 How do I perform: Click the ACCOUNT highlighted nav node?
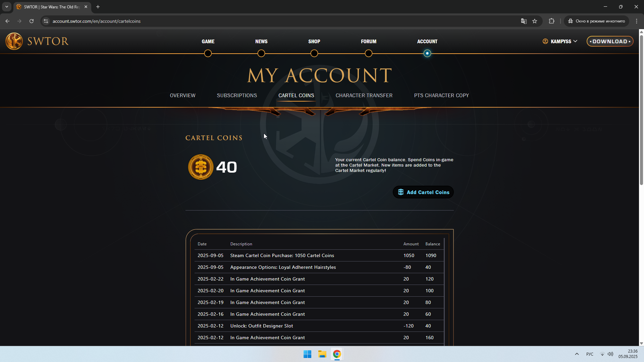427,53
